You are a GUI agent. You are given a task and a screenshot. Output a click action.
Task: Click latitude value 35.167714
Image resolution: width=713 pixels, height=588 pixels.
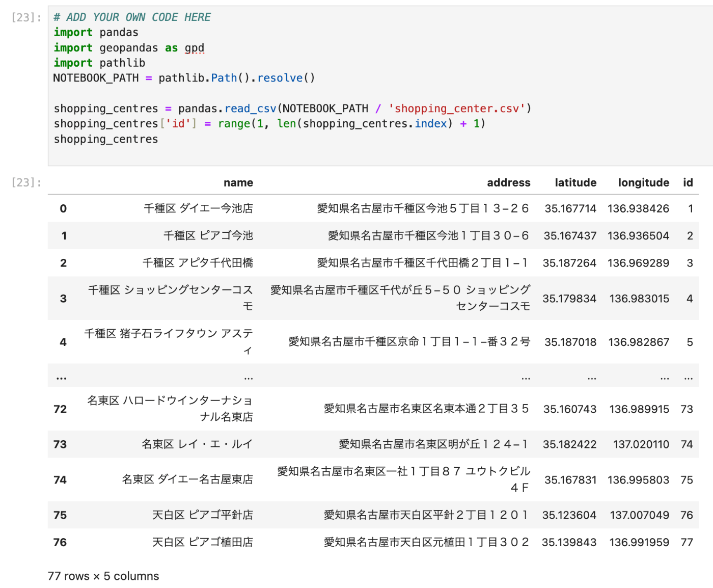tap(570, 208)
